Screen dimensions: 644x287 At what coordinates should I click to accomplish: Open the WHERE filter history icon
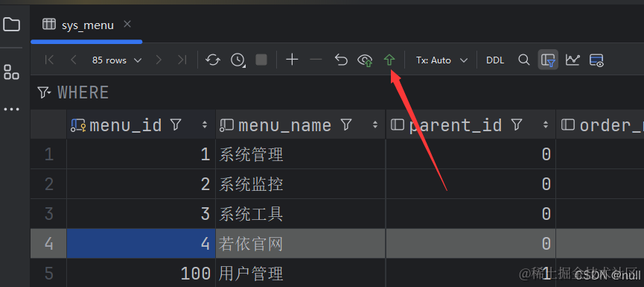tap(43, 92)
